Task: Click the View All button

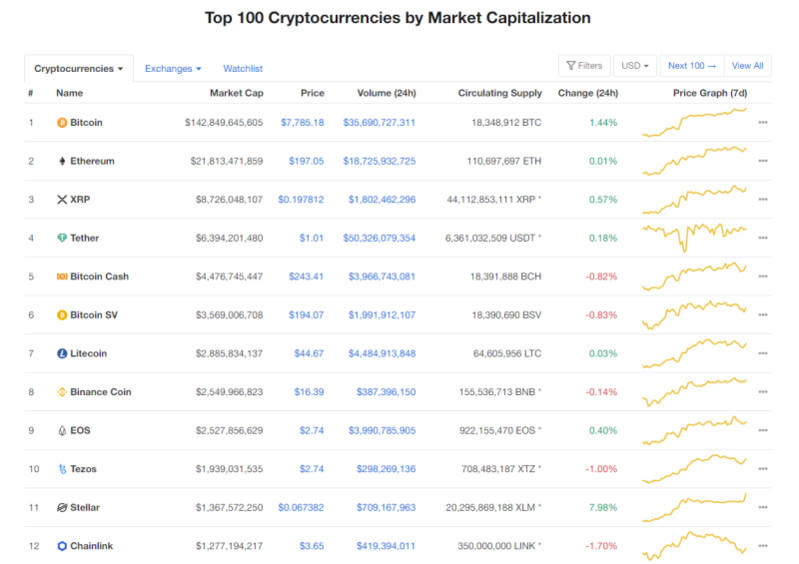Action: coord(747,66)
